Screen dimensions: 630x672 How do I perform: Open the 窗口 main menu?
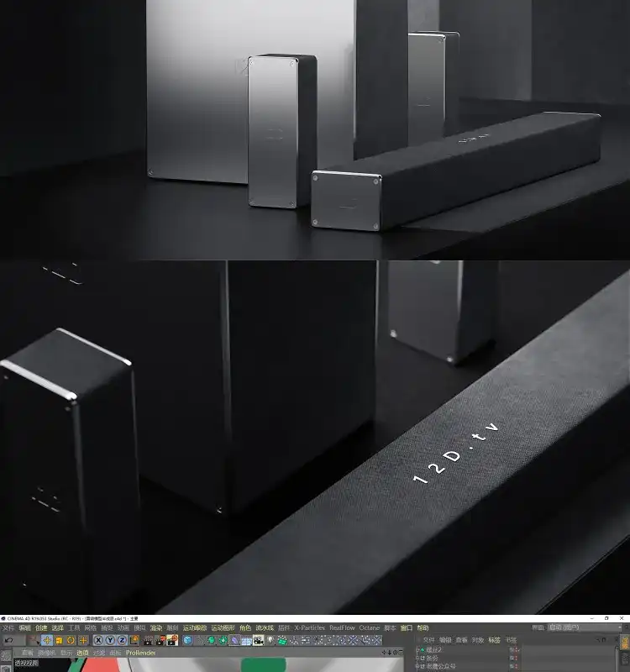coord(407,627)
